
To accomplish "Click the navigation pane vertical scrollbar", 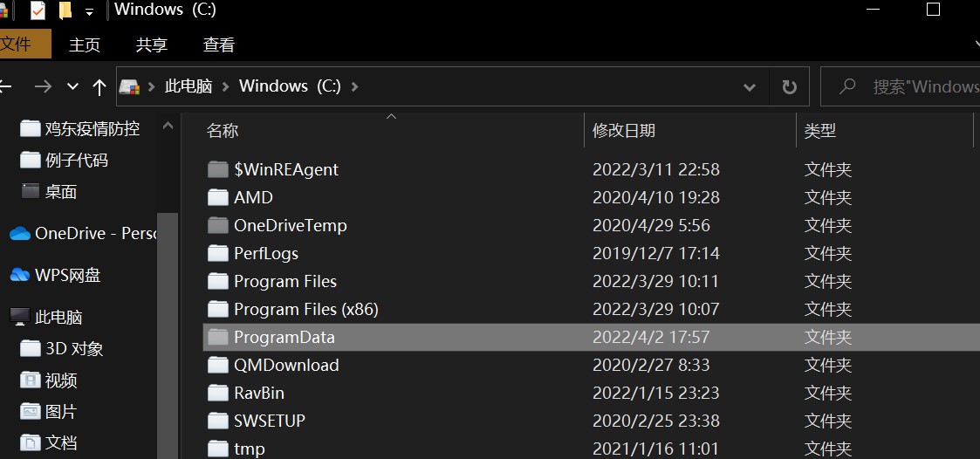I will coord(168,332).
